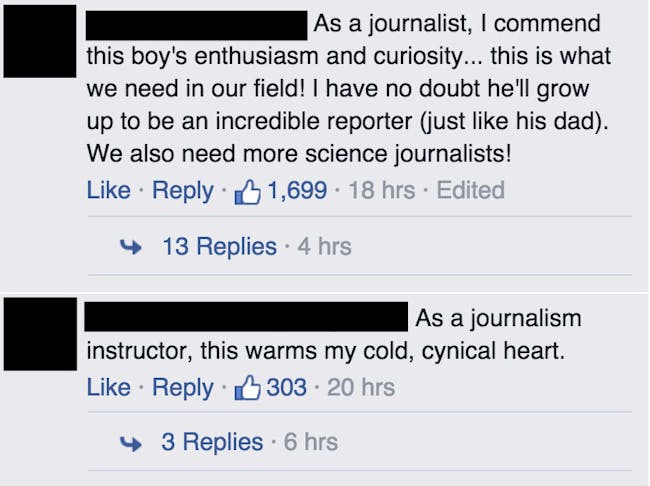The height and width of the screenshot is (486, 650).
Task: Open the 20 hrs timestamp
Action: (x=361, y=387)
